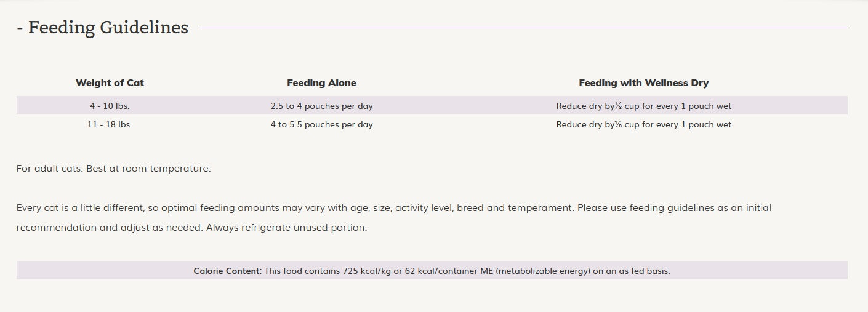Select the Feeding Alone column header
Image resolution: width=868 pixels, height=312 pixels.
pyautogui.click(x=321, y=82)
